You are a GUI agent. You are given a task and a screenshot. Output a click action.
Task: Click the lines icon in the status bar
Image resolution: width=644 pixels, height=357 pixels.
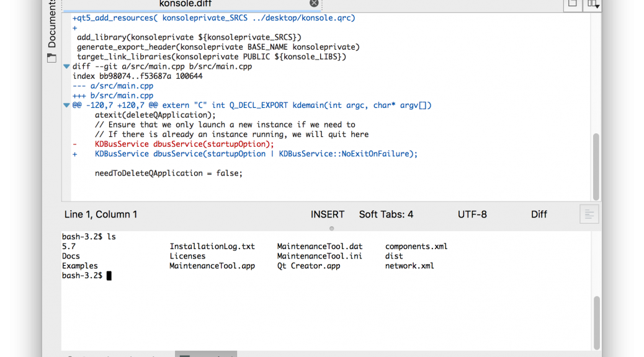click(x=589, y=215)
